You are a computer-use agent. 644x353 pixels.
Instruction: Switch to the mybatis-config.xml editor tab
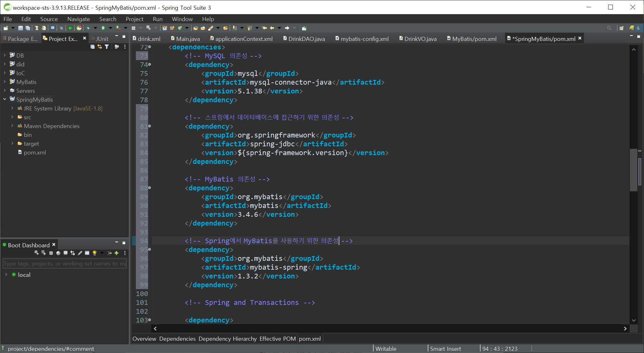362,39
